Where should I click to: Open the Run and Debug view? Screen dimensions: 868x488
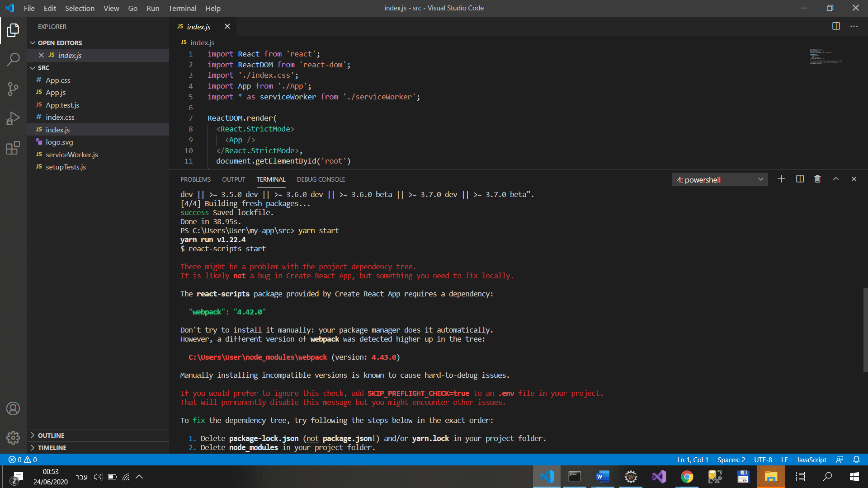click(x=13, y=118)
